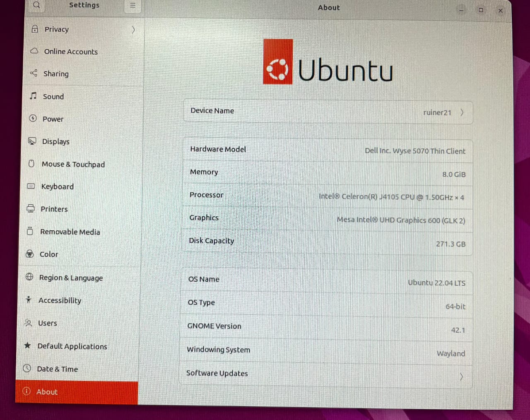
Task: Click the 64-bit OS type value
Action: pos(455,306)
